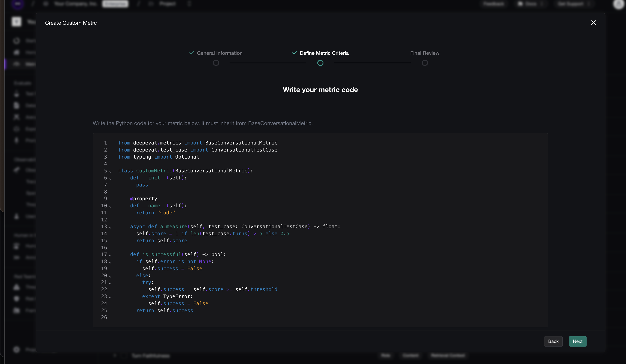Fold the __init__ method on line 6
Image resolution: width=626 pixels, height=364 pixels.
pyautogui.click(x=110, y=178)
